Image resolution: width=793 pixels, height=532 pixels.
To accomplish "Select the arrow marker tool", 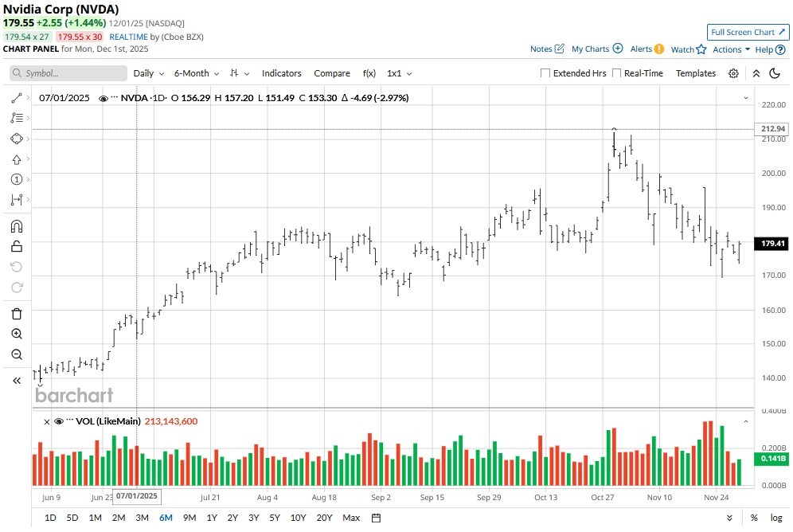I will [16, 159].
